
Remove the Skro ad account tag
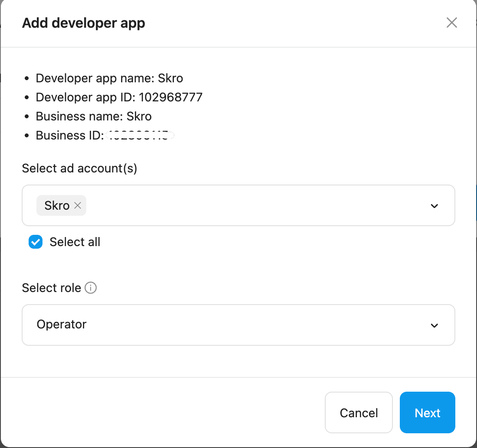78,205
